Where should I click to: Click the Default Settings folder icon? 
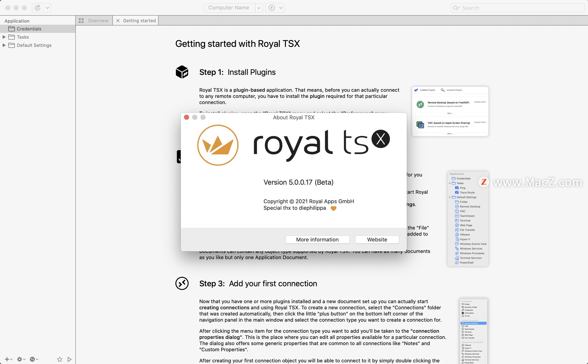[12, 45]
